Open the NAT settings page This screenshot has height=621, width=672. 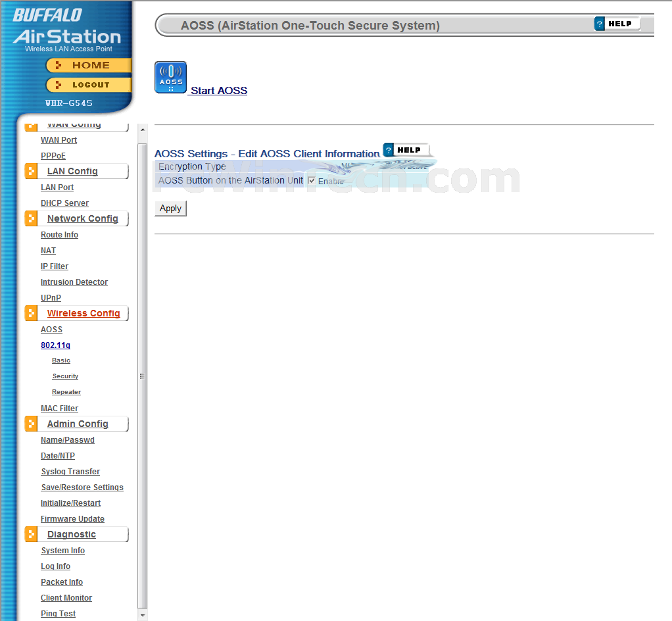pos(48,251)
